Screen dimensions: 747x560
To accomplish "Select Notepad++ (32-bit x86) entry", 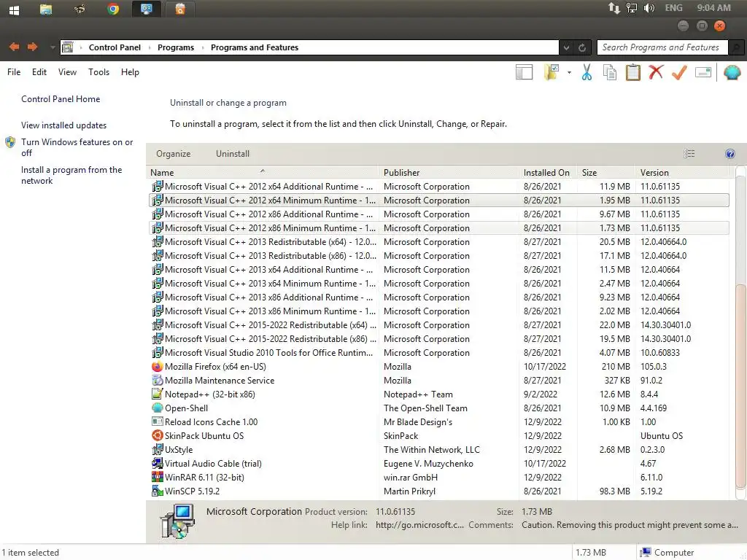I will tap(438, 394).
